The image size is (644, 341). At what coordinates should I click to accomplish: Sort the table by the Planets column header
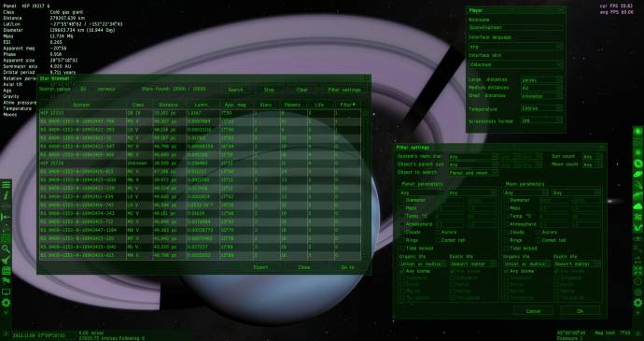click(x=292, y=105)
